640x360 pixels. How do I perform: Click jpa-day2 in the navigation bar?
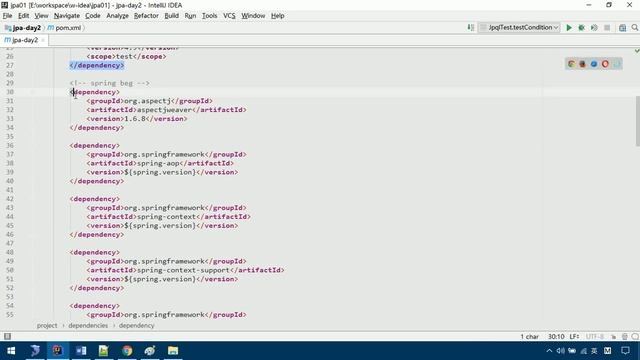tap(23, 28)
